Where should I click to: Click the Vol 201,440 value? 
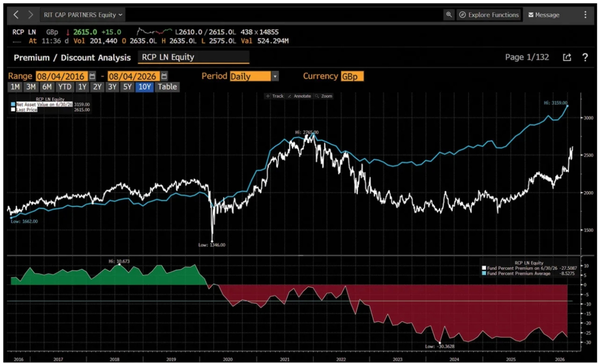tap(103, 41)
